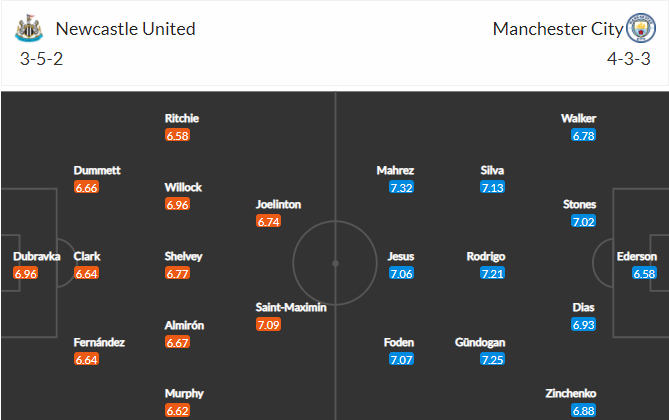Click the 4-3-3 formation label
Screen dimensions: 669x420
628,59
